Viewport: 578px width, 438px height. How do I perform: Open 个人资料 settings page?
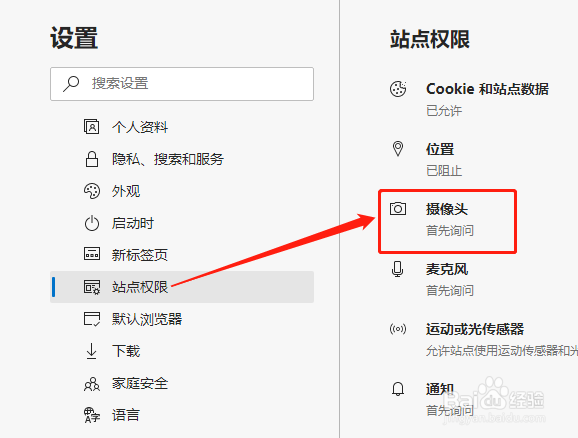pyautogui.click(x=140, y=127)
